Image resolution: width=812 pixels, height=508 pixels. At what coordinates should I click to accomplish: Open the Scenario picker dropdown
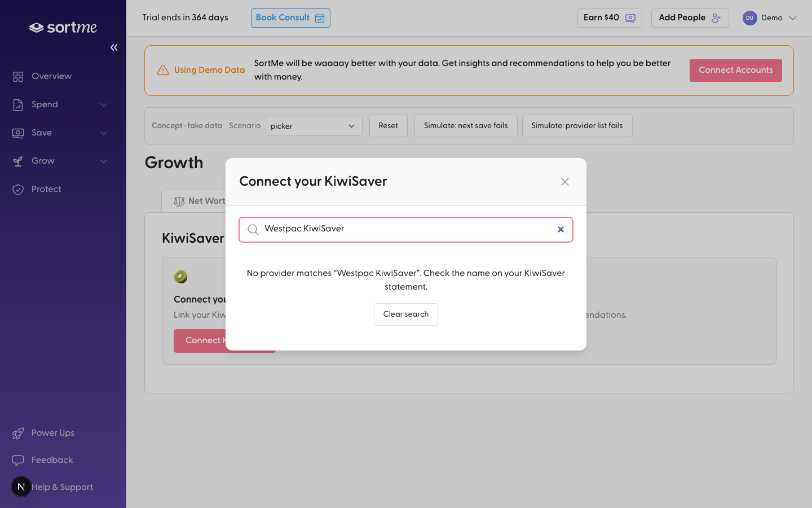tap(314, 126)
